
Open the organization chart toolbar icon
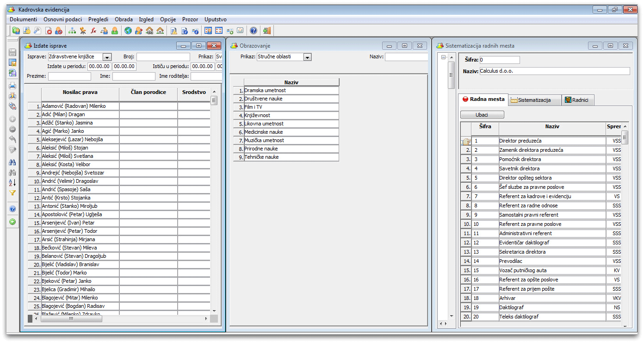(x=72, y=31)
